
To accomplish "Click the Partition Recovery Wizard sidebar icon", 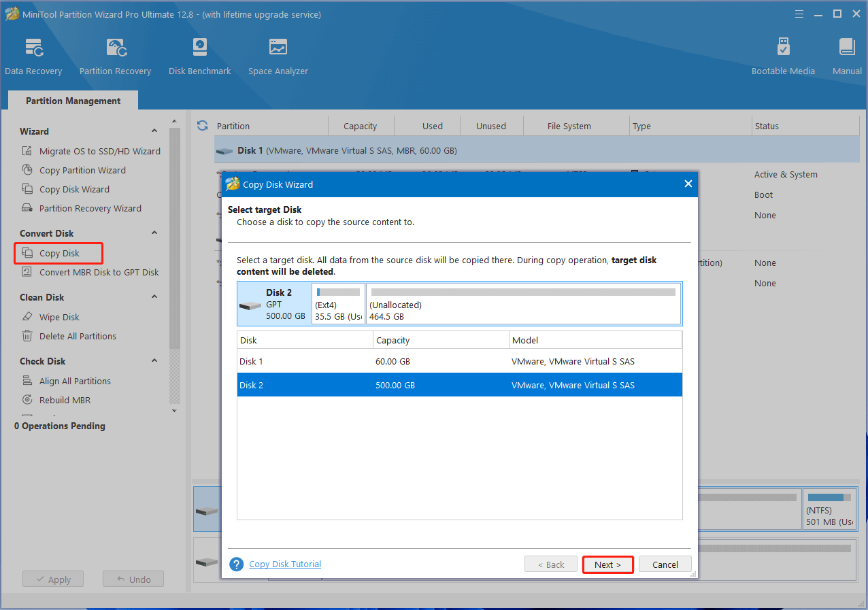I will click(27, 208).
